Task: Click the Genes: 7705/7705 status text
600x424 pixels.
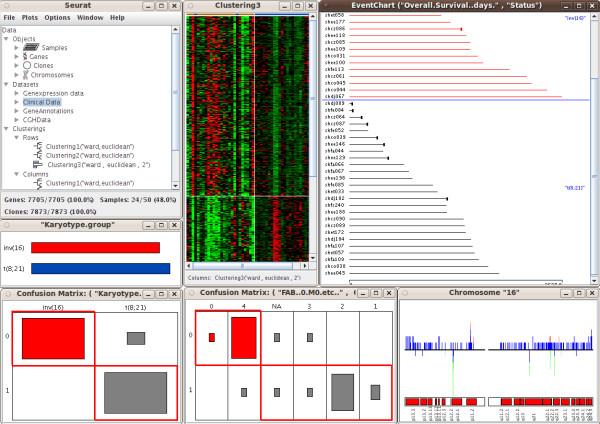Action: pyautogui.click(x=49, y=200)
